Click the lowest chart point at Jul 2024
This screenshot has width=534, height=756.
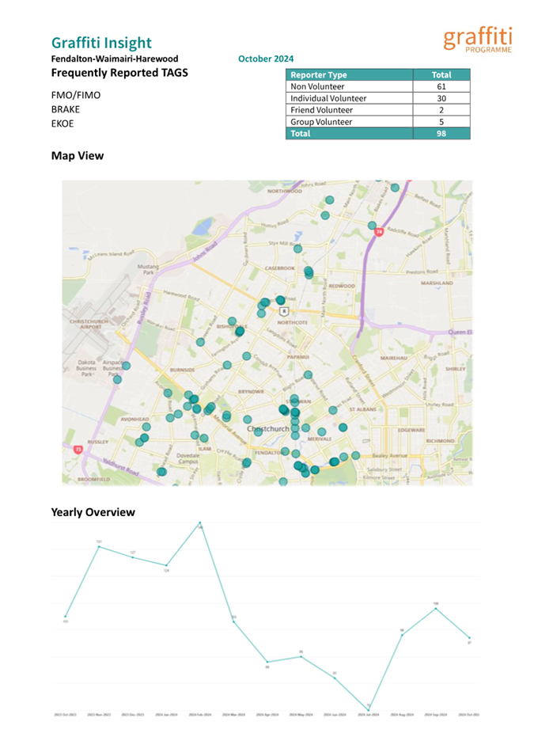coord(369,710)
